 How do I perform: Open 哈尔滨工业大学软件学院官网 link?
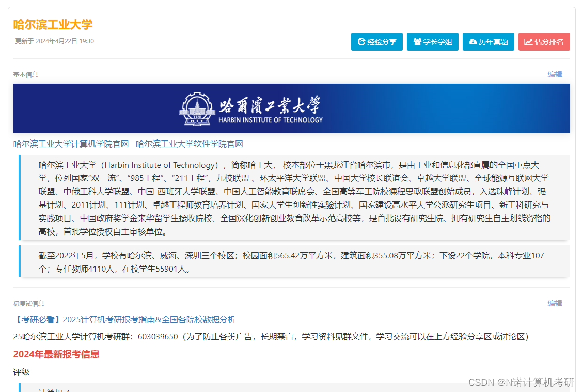tap(190, 144)
